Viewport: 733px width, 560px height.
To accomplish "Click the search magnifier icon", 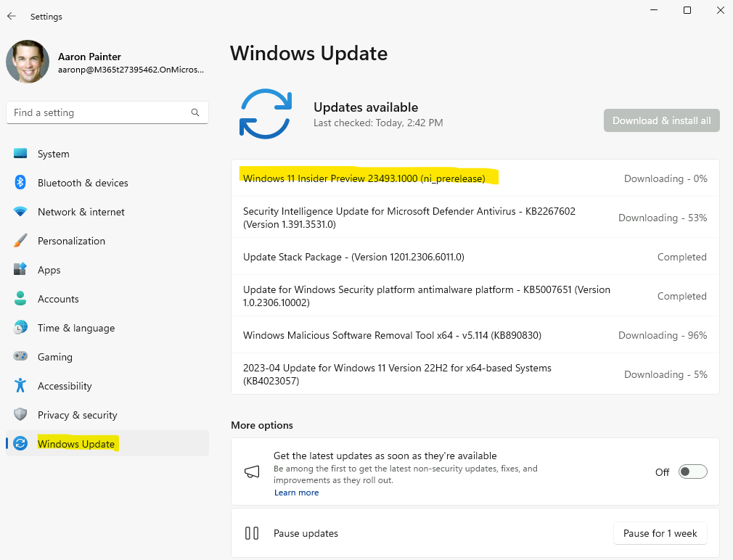I will tap(195, 112).
